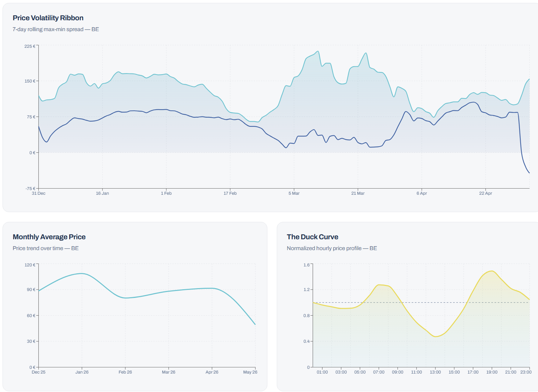
Task: Click the 30 € monthly axis label
Action: tap(31, 341)
